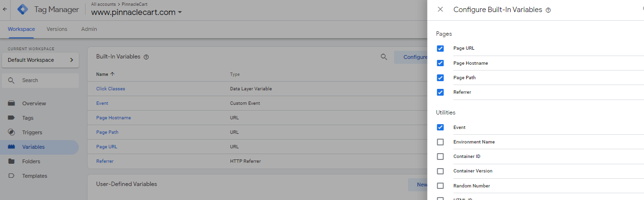Open Triggers in the sidebar
Viewport: 644px width, 200px height.
32,132
